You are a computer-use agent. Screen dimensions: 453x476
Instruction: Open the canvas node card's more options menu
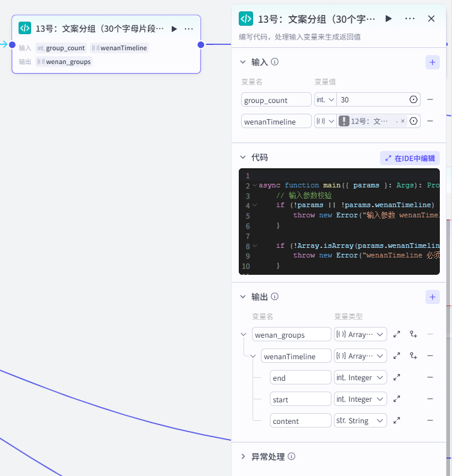point(189,29)
